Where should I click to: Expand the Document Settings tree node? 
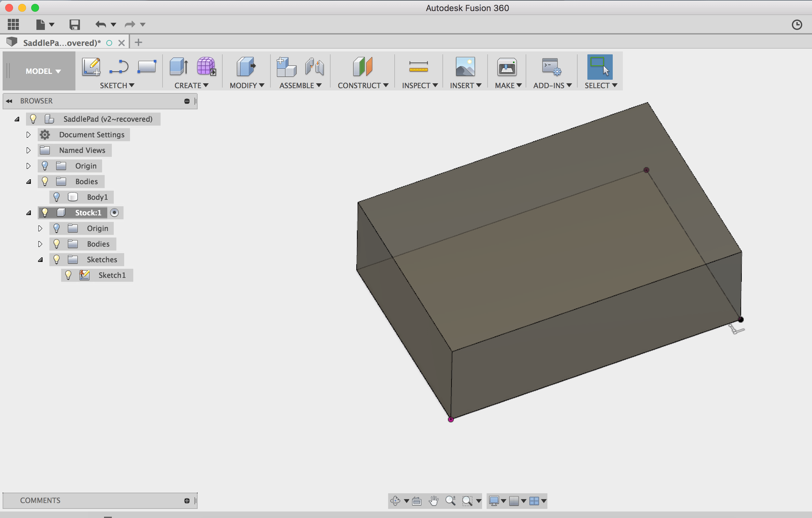point(28,135)
